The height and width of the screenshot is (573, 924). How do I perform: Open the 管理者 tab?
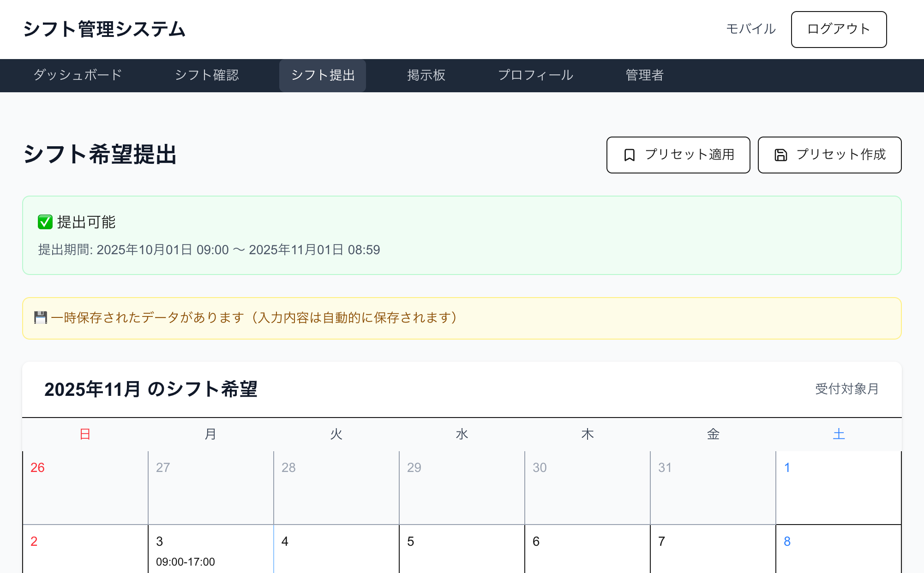[x=644, y=75]
